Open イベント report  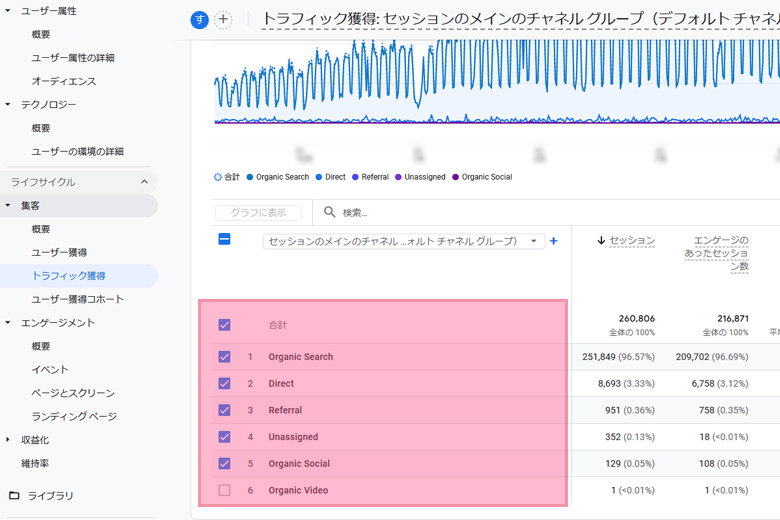50,370
